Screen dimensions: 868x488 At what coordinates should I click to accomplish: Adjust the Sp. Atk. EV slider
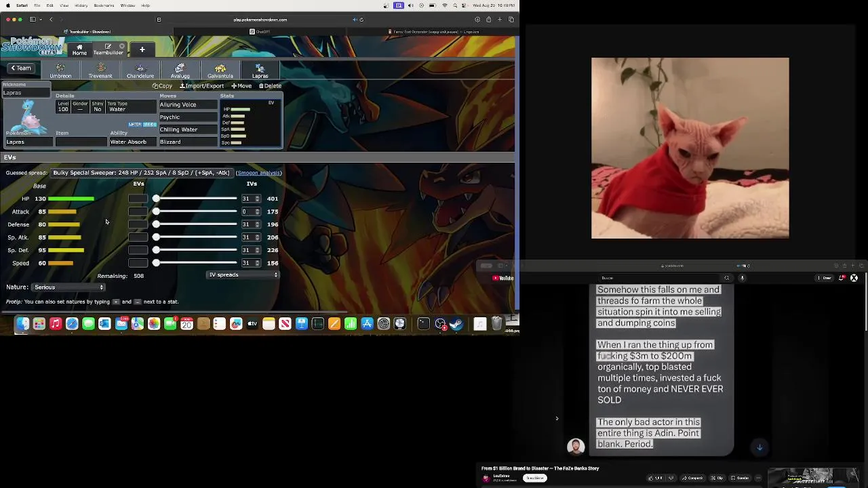(x=195, y=237)
